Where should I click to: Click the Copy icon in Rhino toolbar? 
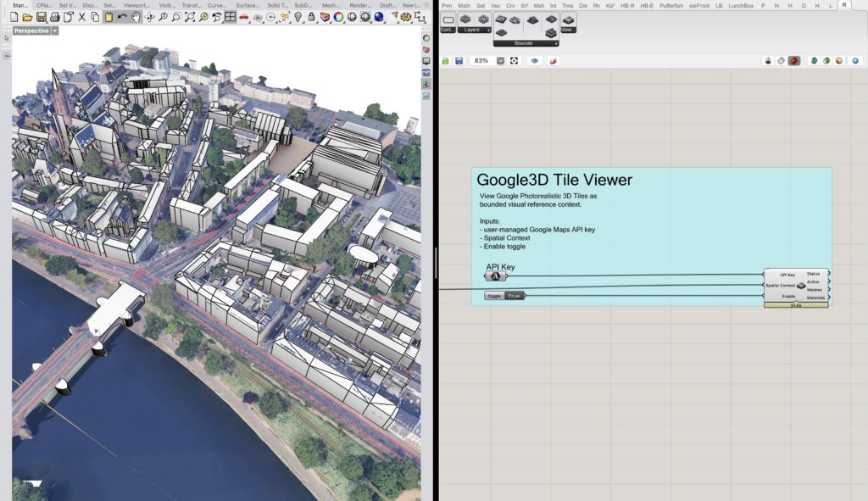coord(95,17)
